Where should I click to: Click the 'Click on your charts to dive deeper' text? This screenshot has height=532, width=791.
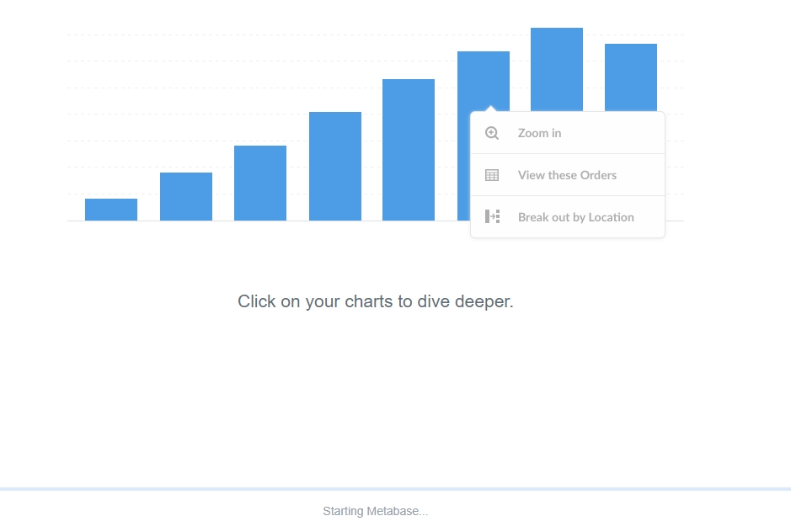[x=376, y=301]
